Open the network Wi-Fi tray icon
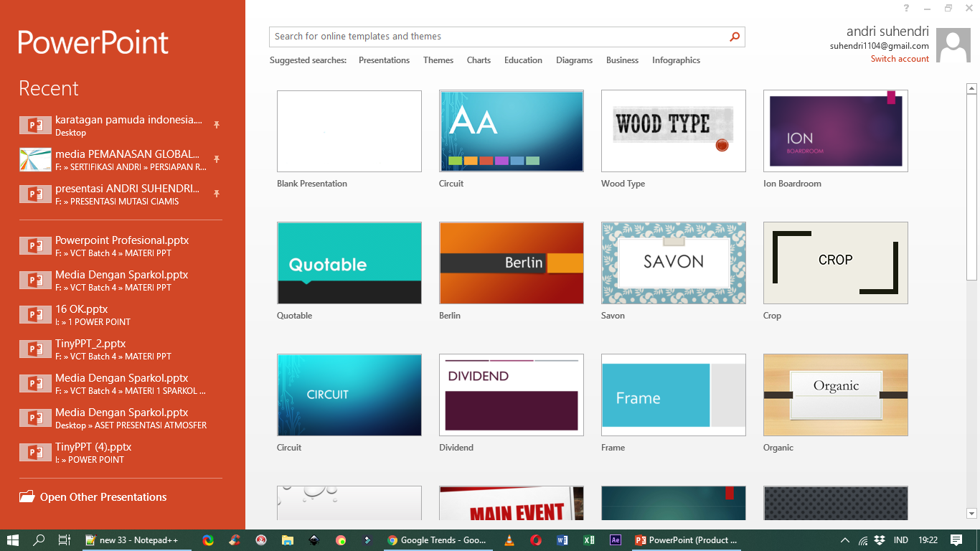The image size is (980, 551). tap(863, 540)
